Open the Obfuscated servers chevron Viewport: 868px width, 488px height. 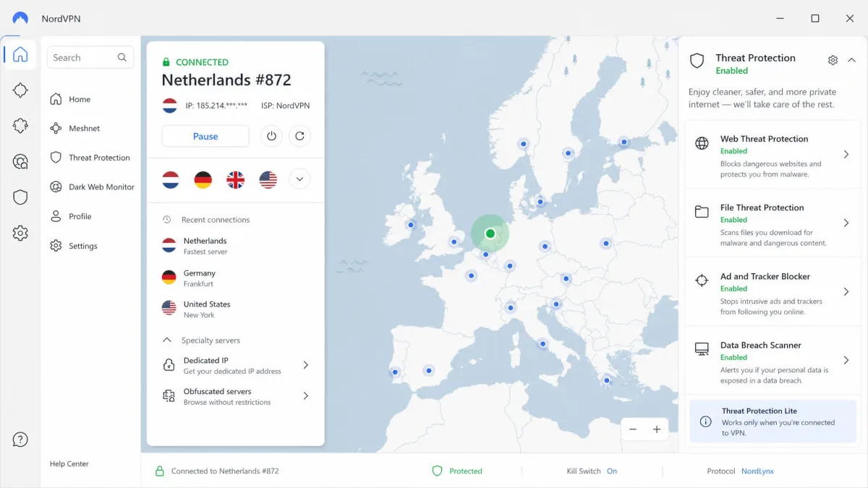pos(305,396)
